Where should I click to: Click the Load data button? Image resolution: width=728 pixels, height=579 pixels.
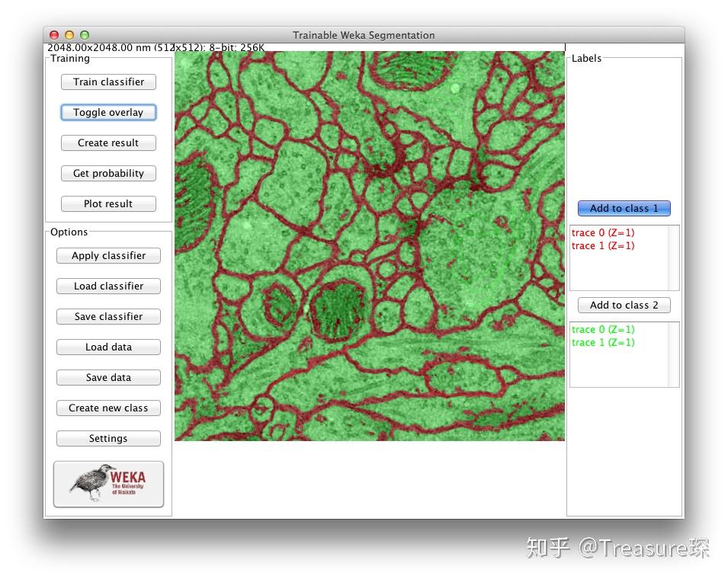pos(108,347)
